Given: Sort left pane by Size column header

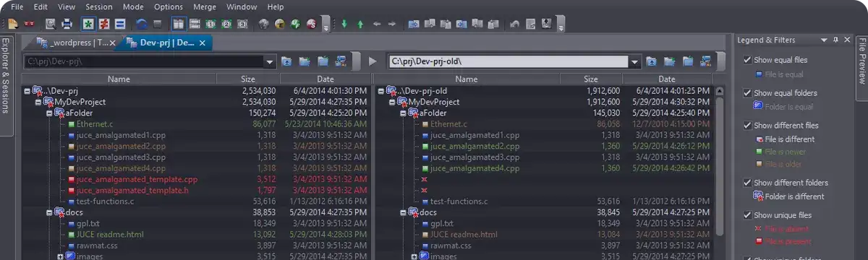Looking at the screenshot, I should [248, 79].
